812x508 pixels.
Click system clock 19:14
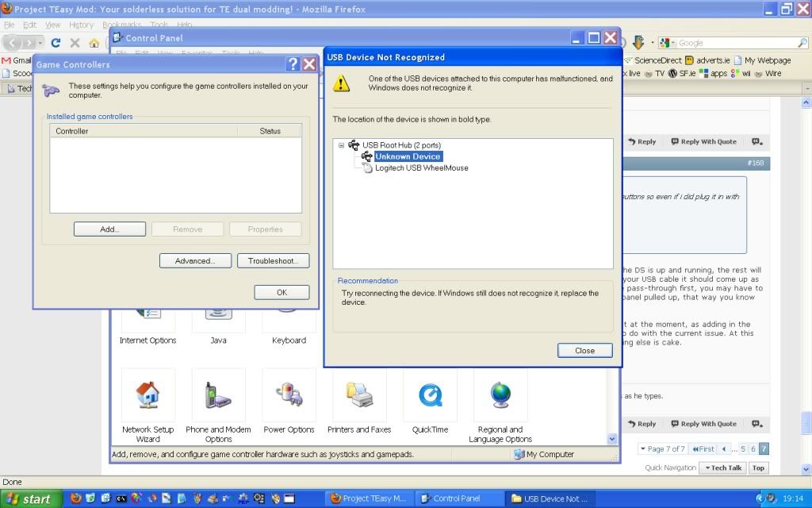coord(793,498)
